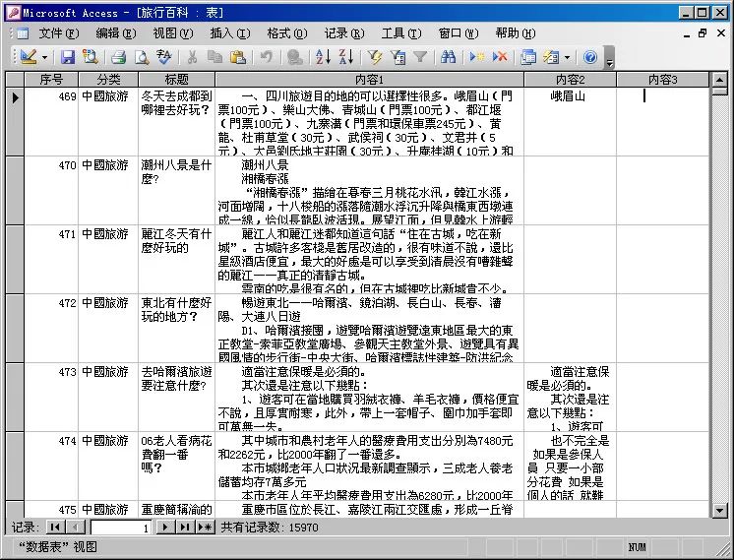Print the datasheet with the printer icon

pos(118,57)
